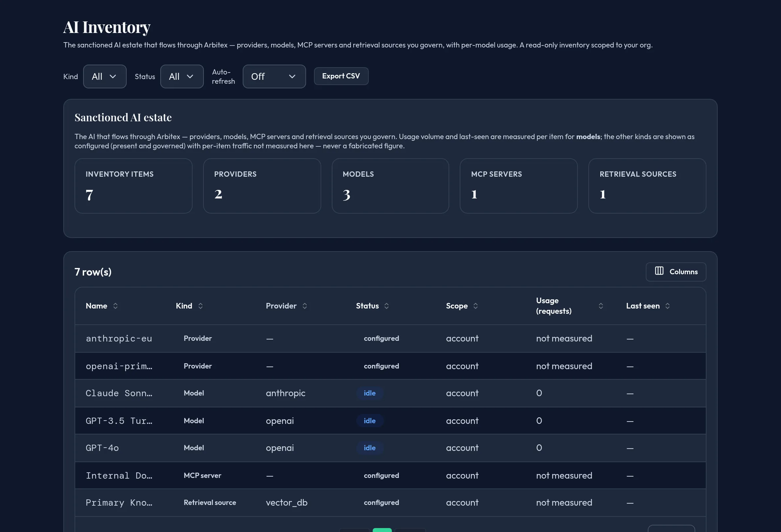Click the Providers stat card
Screen dimensions: 781x532
[x=262, y=186]
